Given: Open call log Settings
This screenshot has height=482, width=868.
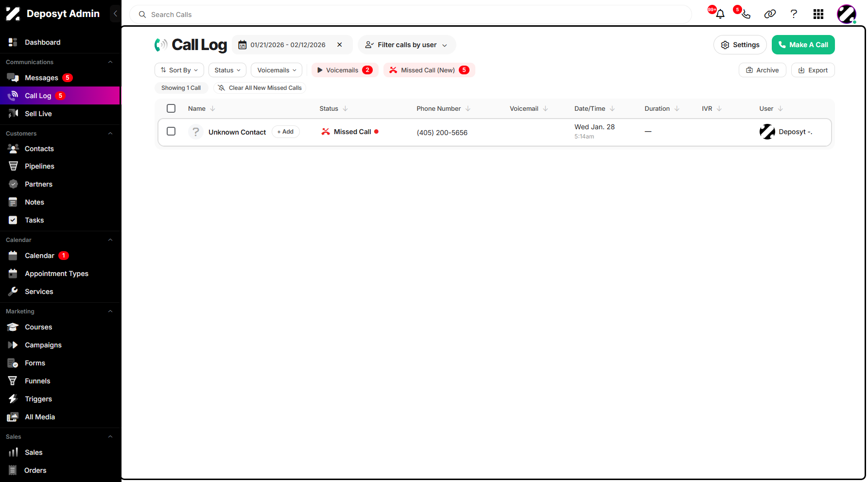Looking at the screenshot, I should click(x=740, y=45).
